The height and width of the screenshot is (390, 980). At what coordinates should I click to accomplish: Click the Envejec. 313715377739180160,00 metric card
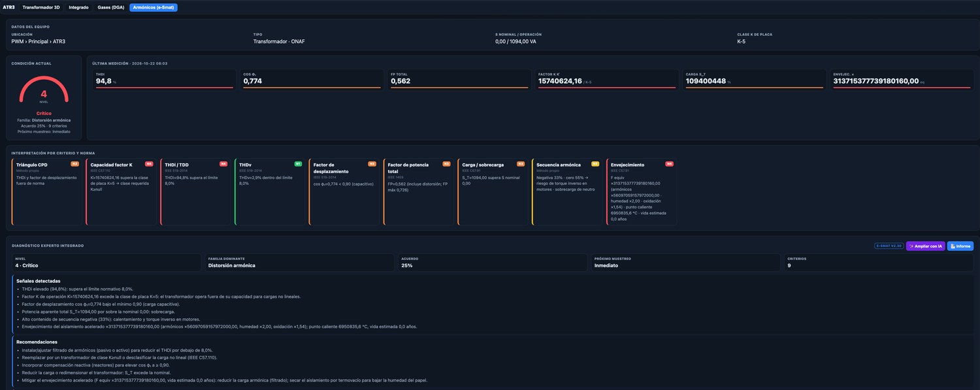tap(902, 79)
